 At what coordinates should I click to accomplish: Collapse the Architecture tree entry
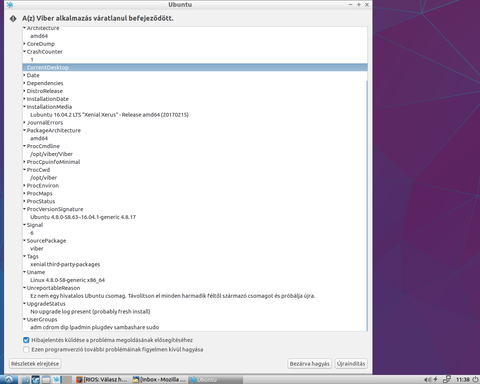24,28
